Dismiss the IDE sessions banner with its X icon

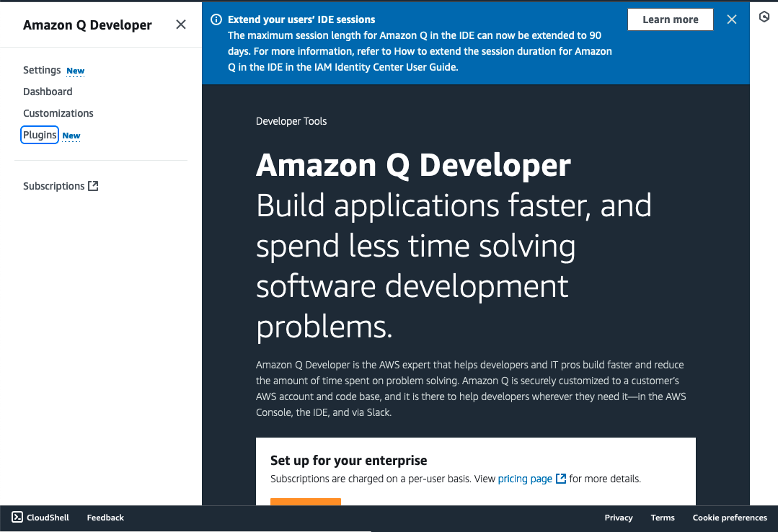coord(731,19)
